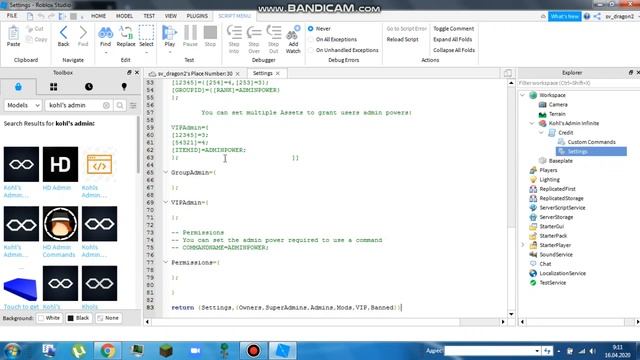
Task: Click the share icon near username
Action: [x=597, y=16]
